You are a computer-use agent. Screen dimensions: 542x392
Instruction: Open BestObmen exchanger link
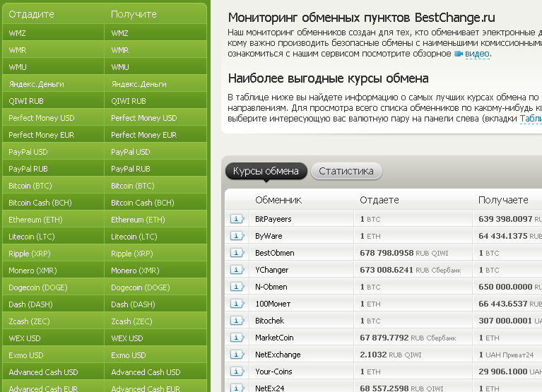[274, 253]
